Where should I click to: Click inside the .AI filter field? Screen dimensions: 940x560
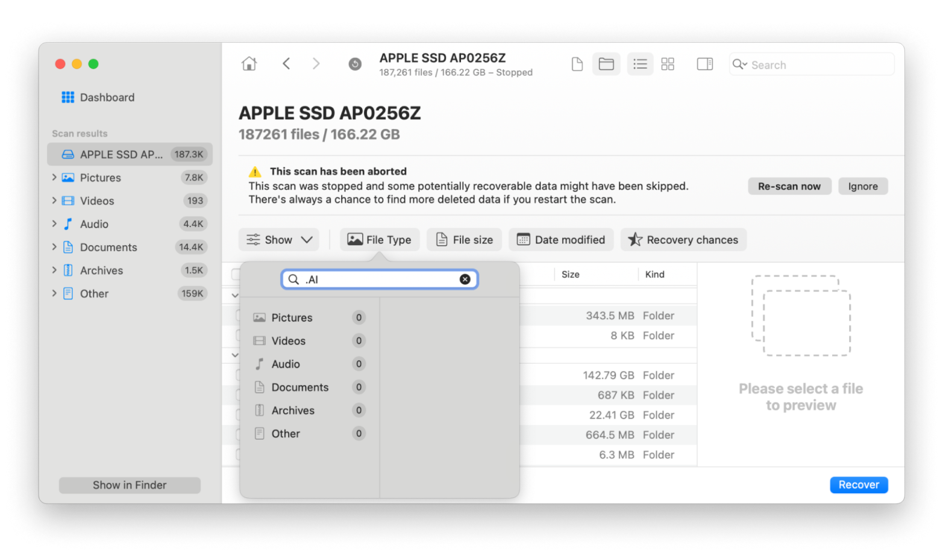[x=380, y=279]
